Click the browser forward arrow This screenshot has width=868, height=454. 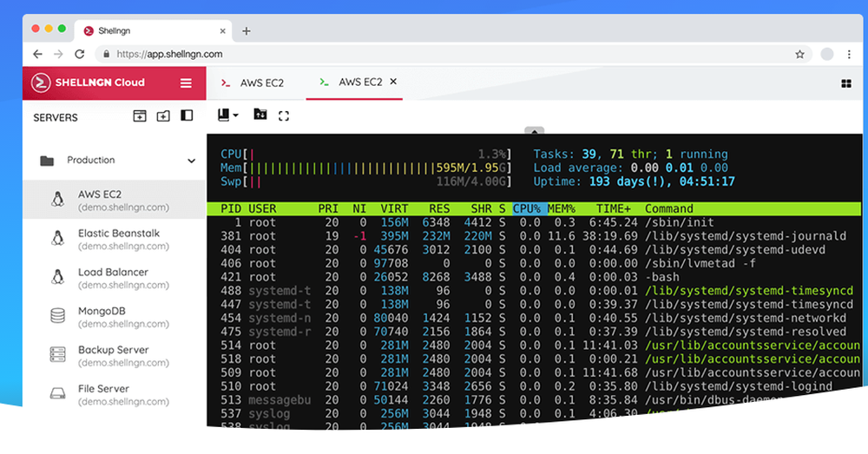click(58, 54)
